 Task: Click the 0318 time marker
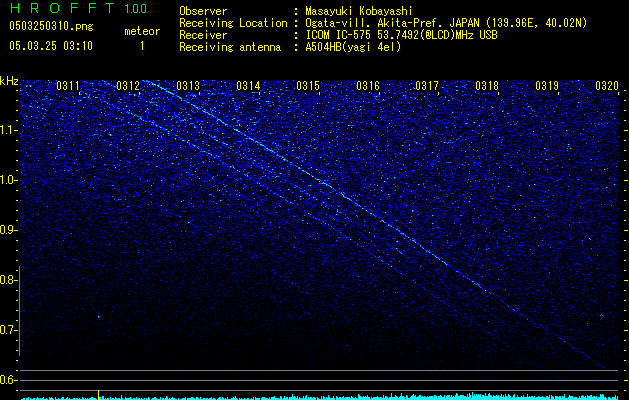(x=487, y=86)
